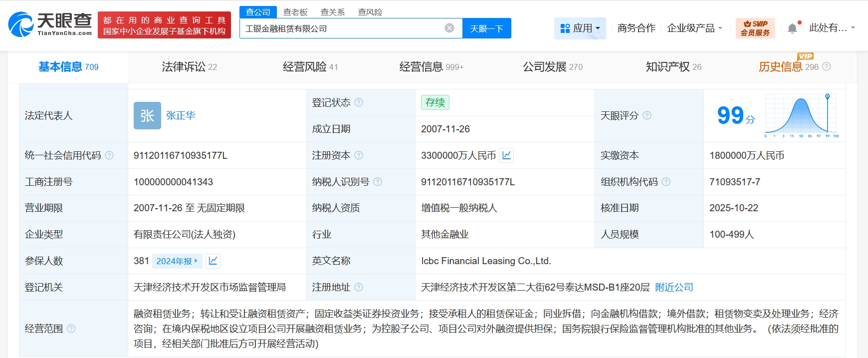
Task: Click help icon beside 经营范围
Action: pos(71,329)
